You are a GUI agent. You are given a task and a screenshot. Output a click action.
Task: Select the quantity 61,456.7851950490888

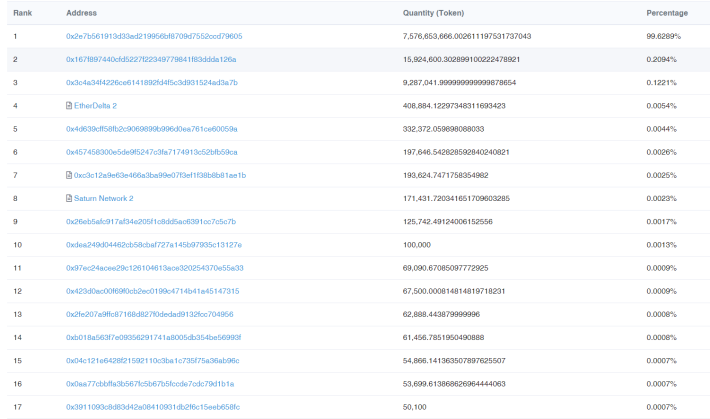(443, 337)
